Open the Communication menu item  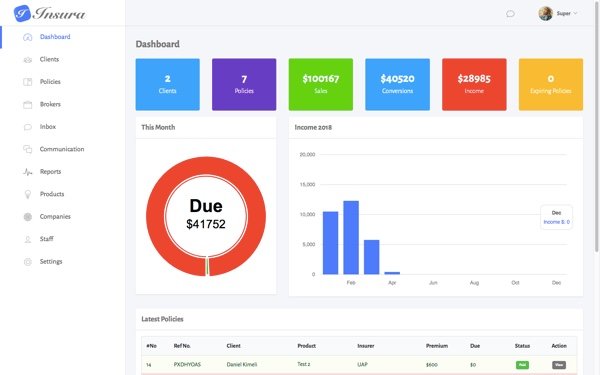coord(62,149)
